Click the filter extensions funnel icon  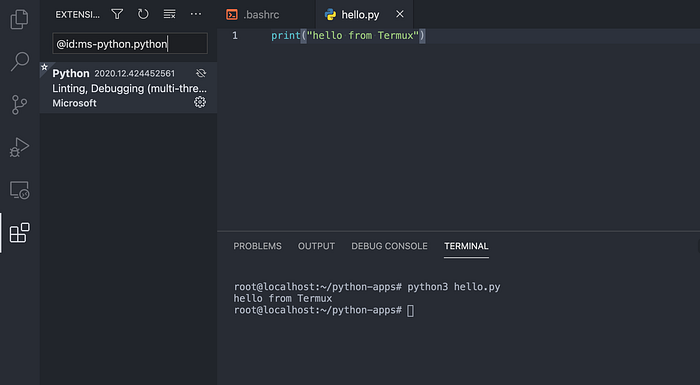pos(117,14)
